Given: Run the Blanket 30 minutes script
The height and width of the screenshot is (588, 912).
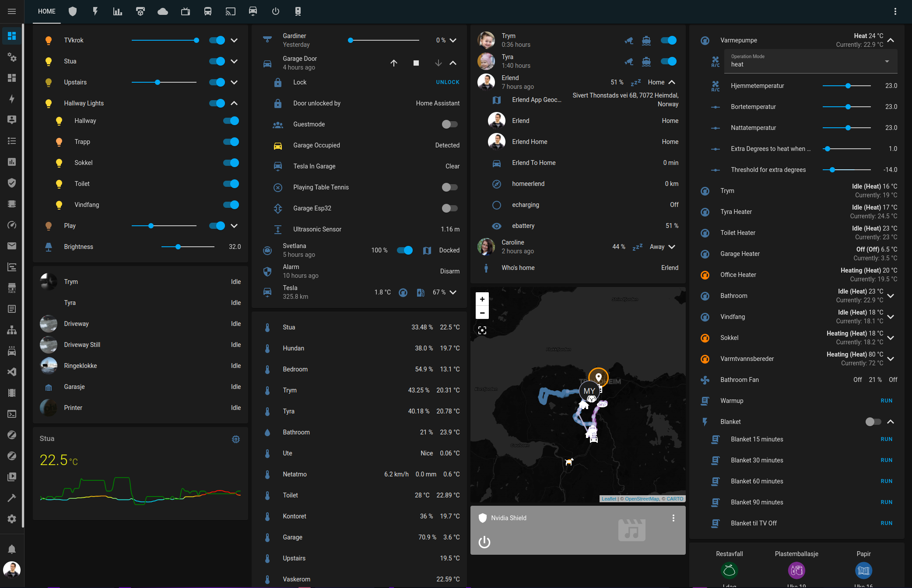Looking at the screenshot, I should pos(886,460).
